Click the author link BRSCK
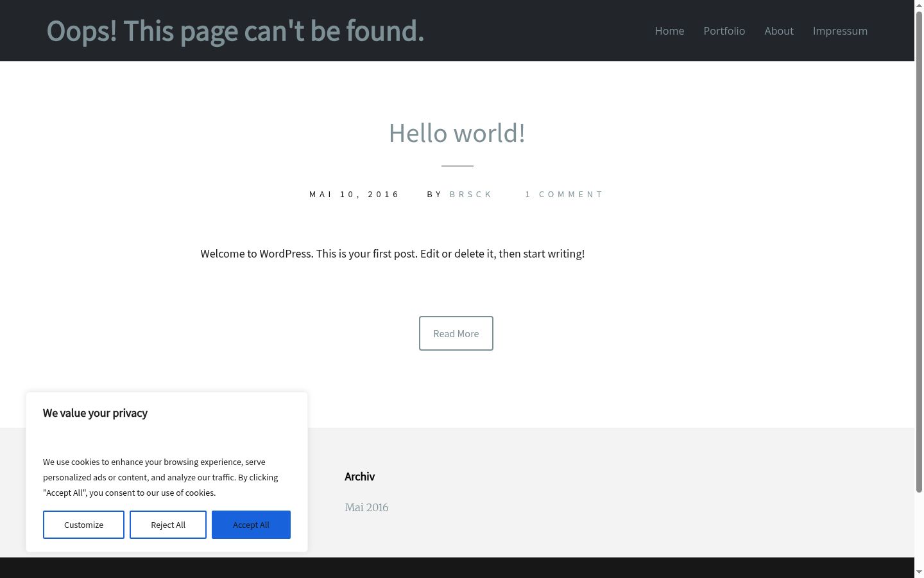The image size is (924, 578). (x=470, y=194)
